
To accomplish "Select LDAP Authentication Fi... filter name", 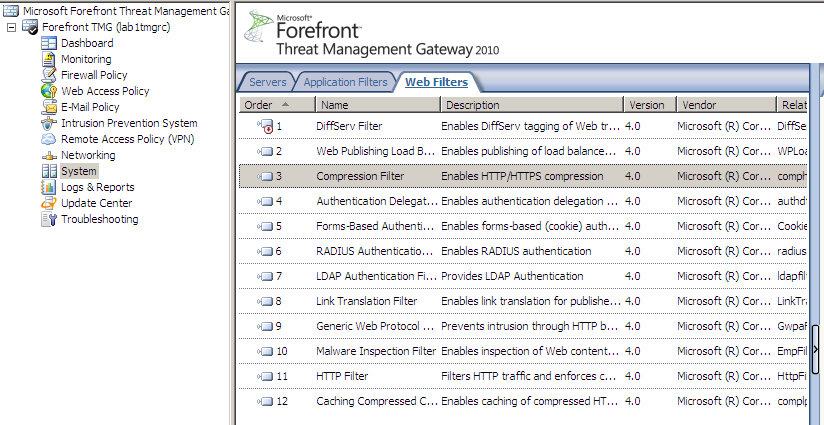I will click(x=376, y=276).
